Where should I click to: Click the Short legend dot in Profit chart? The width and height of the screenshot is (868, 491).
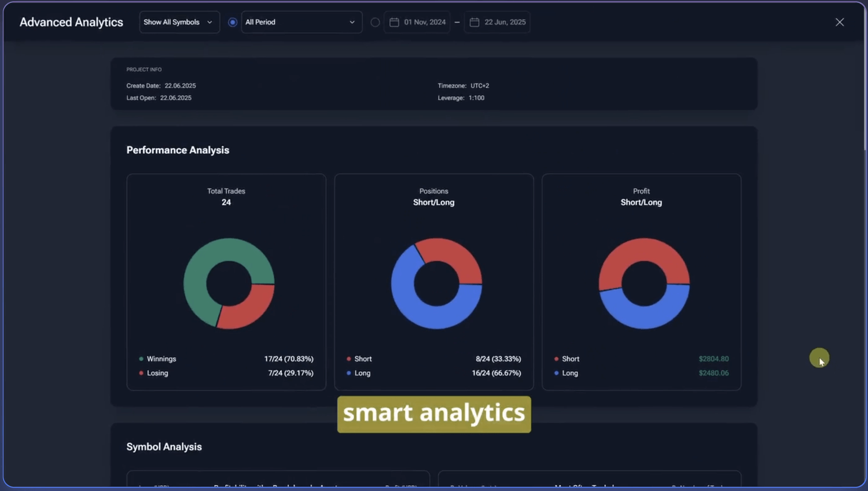[556, 359]
